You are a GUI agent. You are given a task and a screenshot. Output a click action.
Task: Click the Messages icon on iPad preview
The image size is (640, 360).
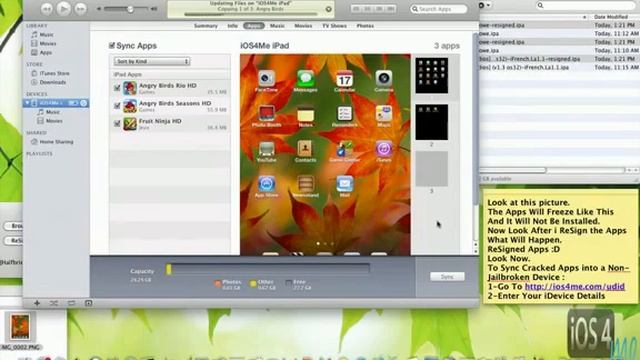coord(305,78)
